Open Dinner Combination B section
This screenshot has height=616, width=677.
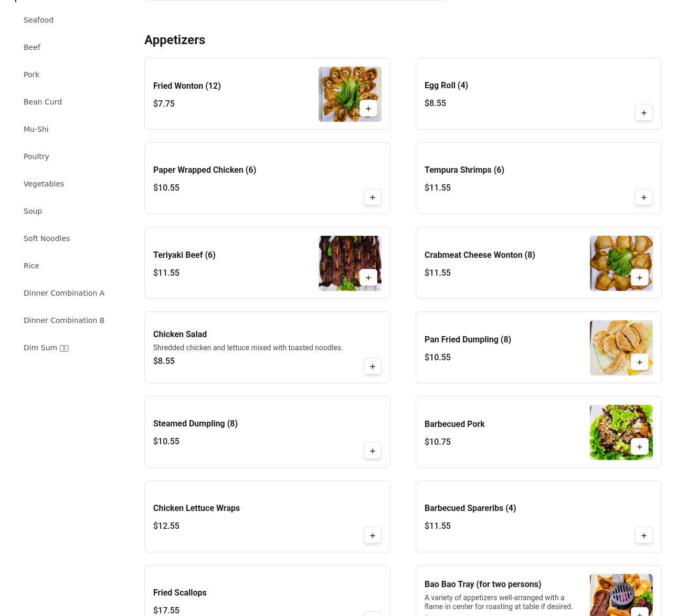64,320
